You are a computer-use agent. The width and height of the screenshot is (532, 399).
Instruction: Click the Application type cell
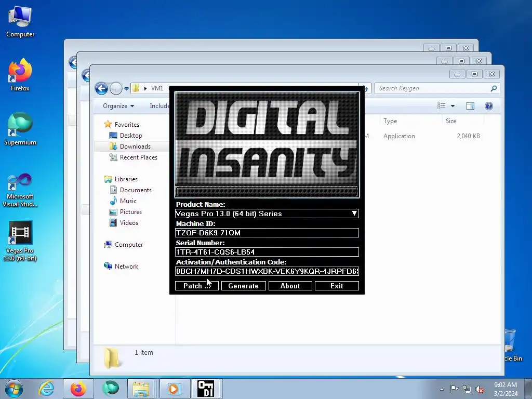pos(399,136)
